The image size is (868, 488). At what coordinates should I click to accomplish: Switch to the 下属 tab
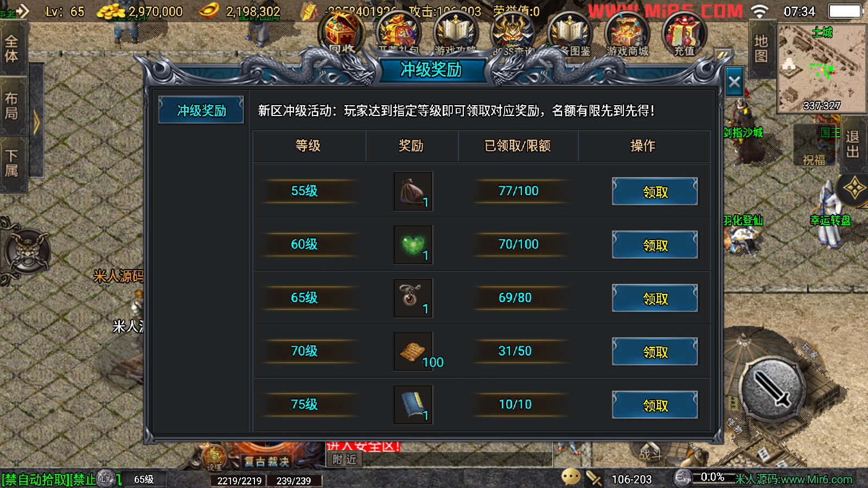12,164
